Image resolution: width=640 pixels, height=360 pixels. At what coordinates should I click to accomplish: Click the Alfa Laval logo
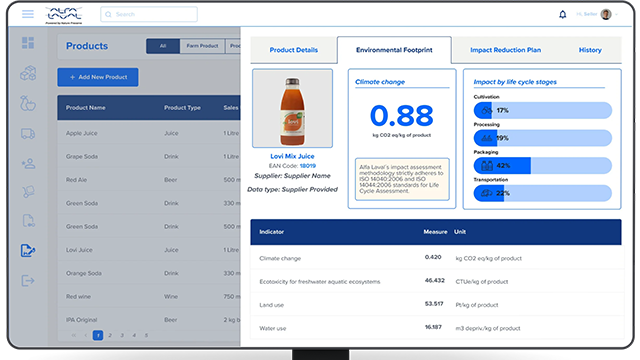coord(64,16)
